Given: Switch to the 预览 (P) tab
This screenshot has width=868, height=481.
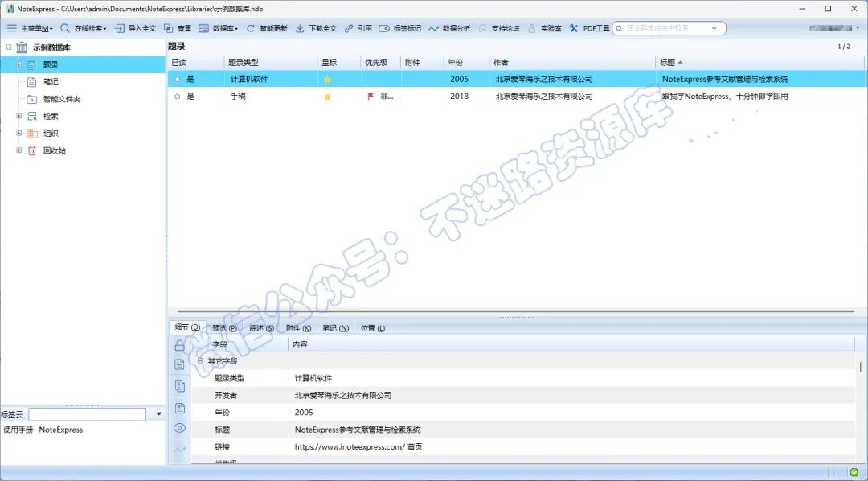Looking at the screenshot, I should tap(225, 328).
